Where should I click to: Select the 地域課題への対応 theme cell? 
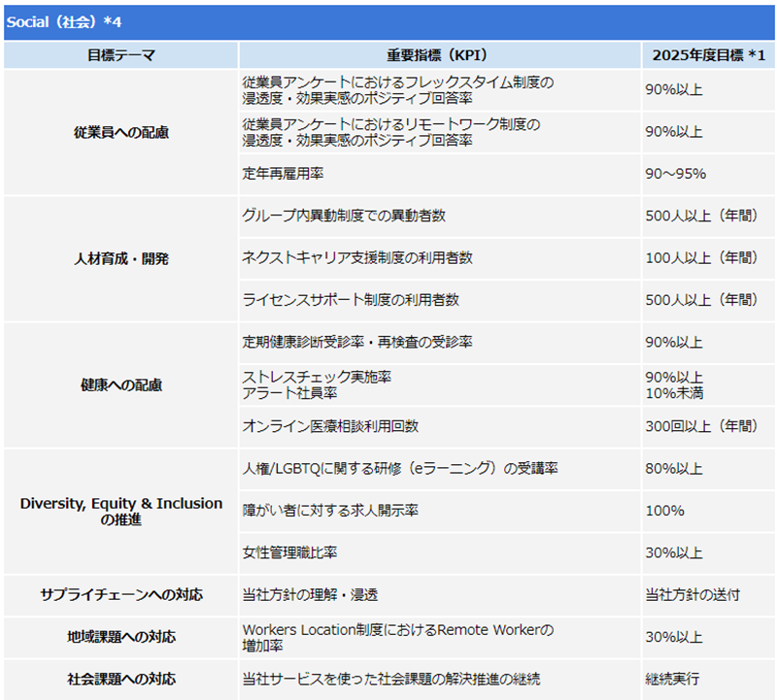tap(121, 638)
